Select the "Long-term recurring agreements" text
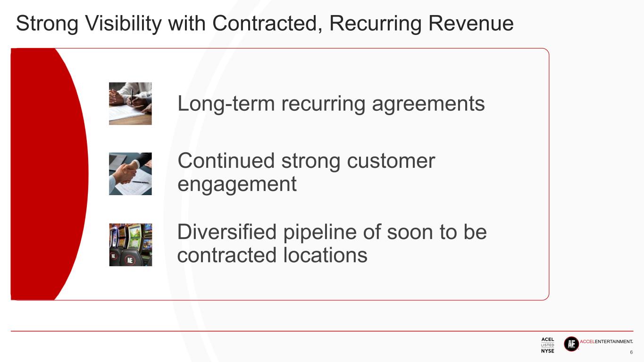Image resolution: width=644 pixels, height=362 pixels. point(331,104)
